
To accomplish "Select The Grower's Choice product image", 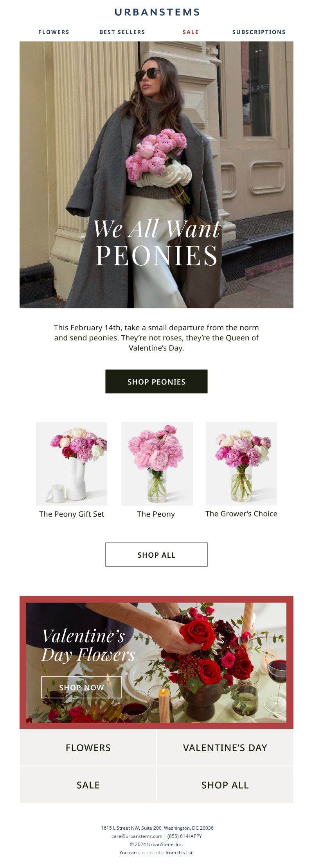I will [x=241, y=464].
